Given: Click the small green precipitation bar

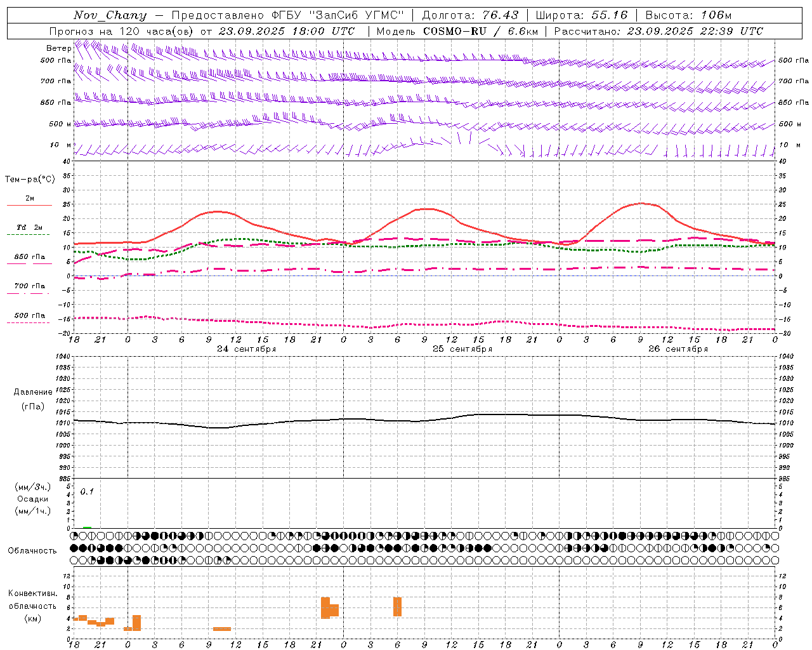Looking at the screenshot, I should pyautogui.click(x=87, y=527).
